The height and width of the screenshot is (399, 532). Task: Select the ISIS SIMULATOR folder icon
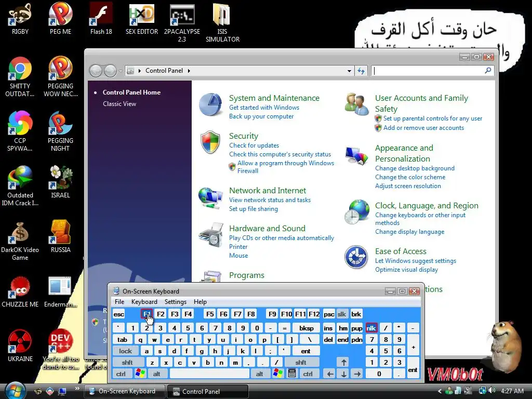tap(222, 15)
